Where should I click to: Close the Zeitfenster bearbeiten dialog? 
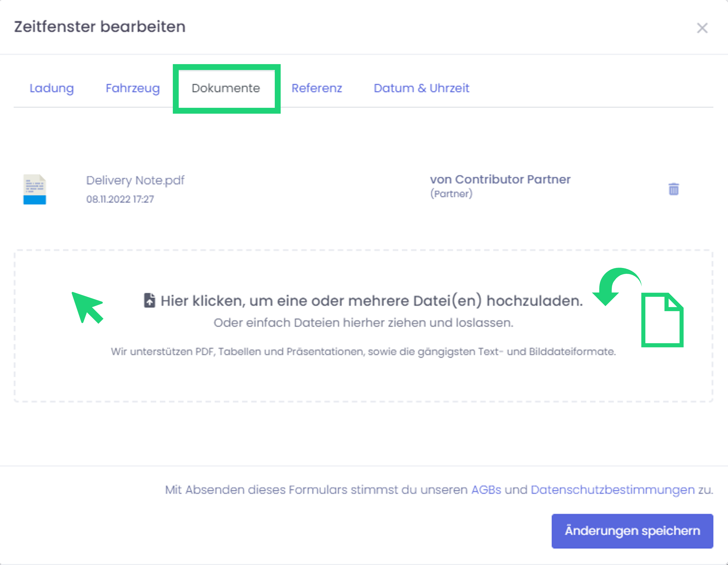click(702, 28)
